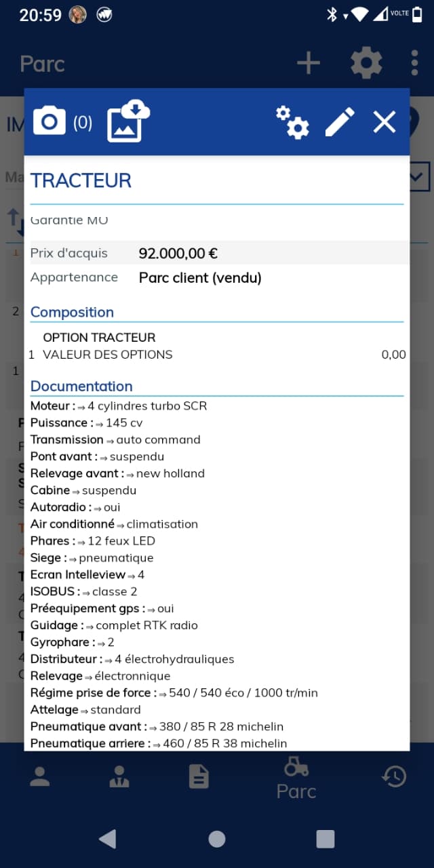Open the single person contact tab

pos(40,776)
